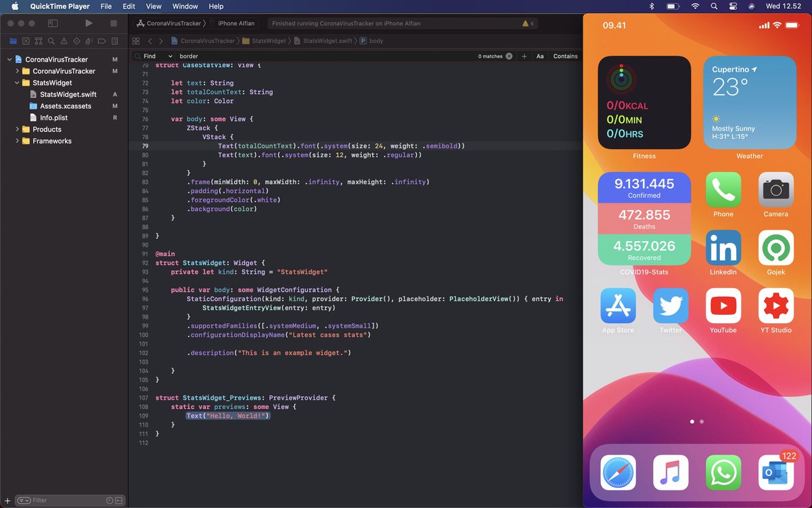
Task: Open the Window menu
Action: click(x=185, y=6)
